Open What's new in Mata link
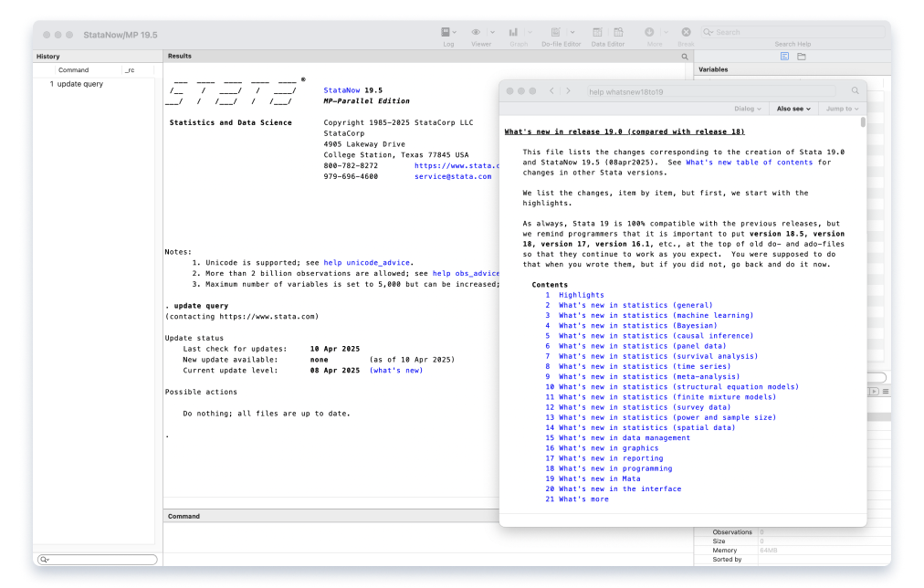 (599, 478)
